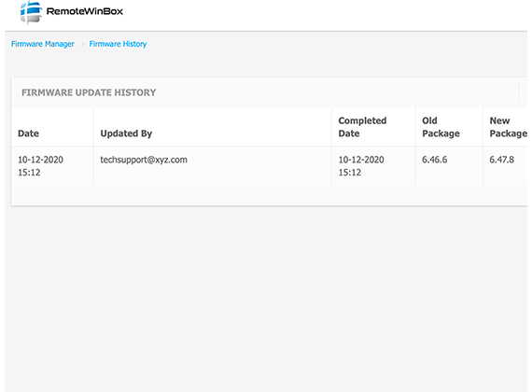Sort by the New Package column header
Viewport: 532px width, 392px height.
[509, 127]
